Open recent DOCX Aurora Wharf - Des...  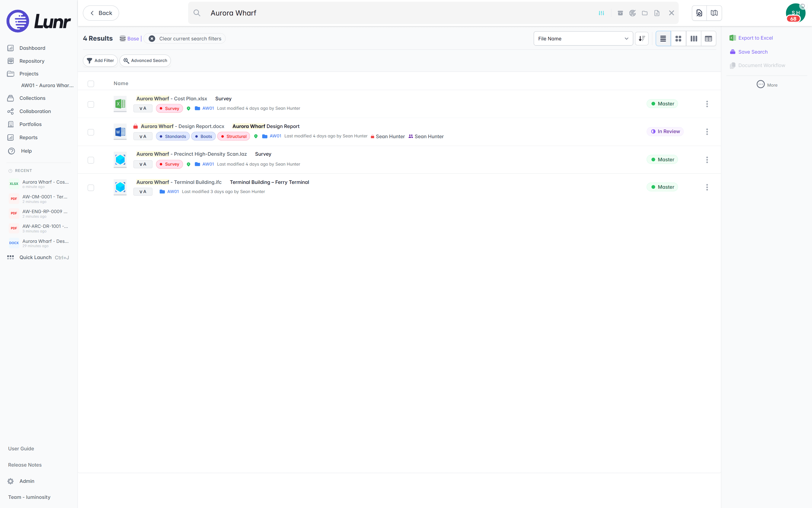[39, 243]
